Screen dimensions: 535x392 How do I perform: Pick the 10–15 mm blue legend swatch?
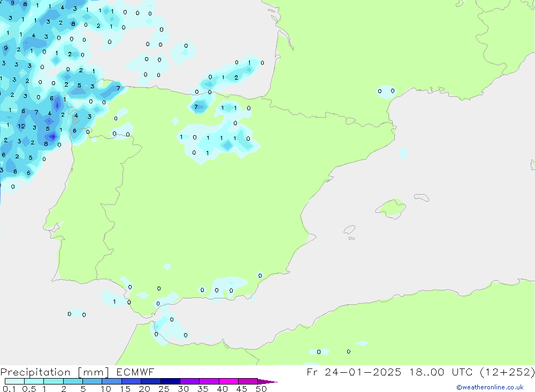point(111,381)
